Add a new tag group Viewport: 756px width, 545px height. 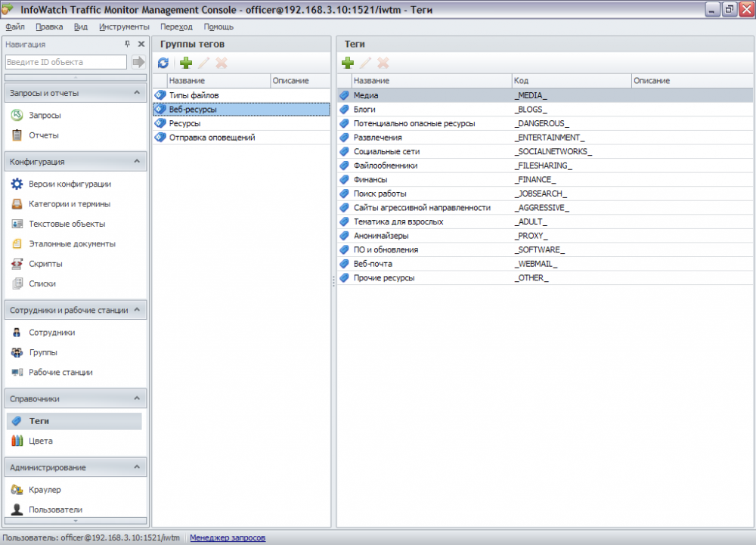click(186, 63)
